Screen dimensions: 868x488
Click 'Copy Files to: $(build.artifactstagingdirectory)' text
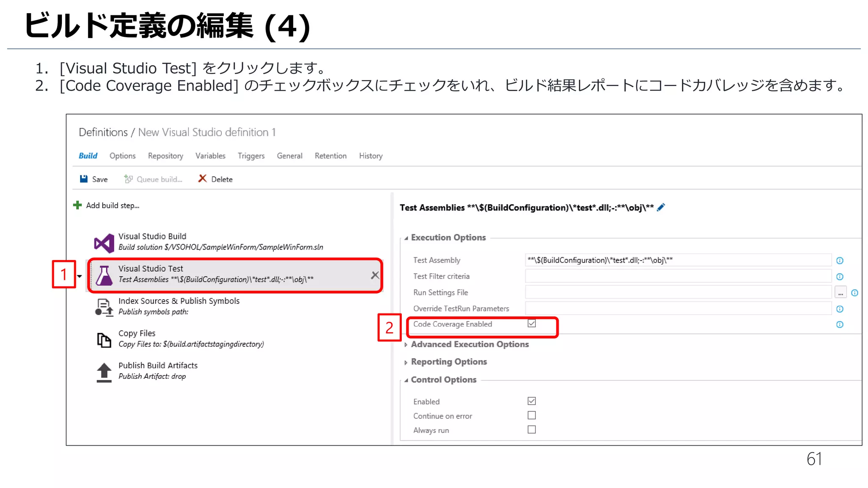click(191, 344)
